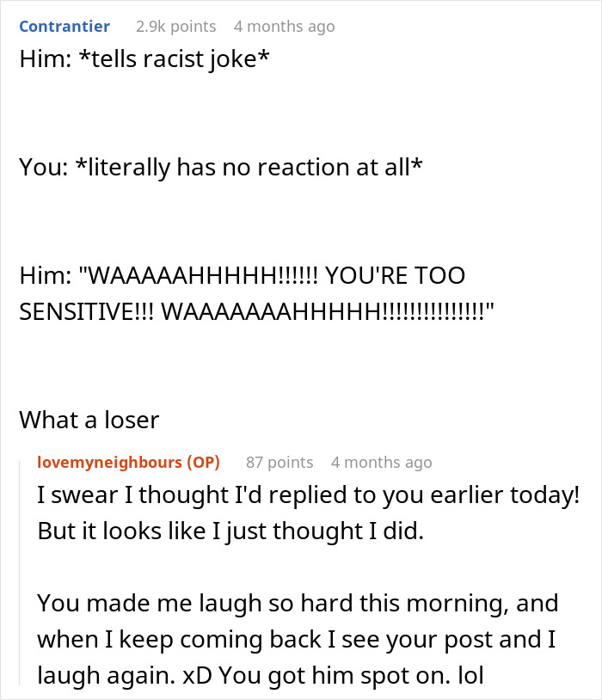The image size is (602, 700).
Task: Click "You made me laugh" line
Action: point(297,605)
